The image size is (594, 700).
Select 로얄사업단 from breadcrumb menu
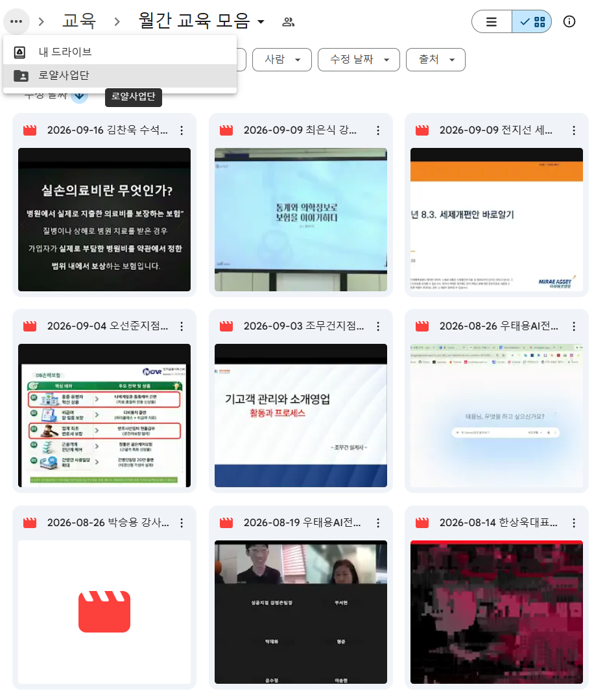click(119, 75)
